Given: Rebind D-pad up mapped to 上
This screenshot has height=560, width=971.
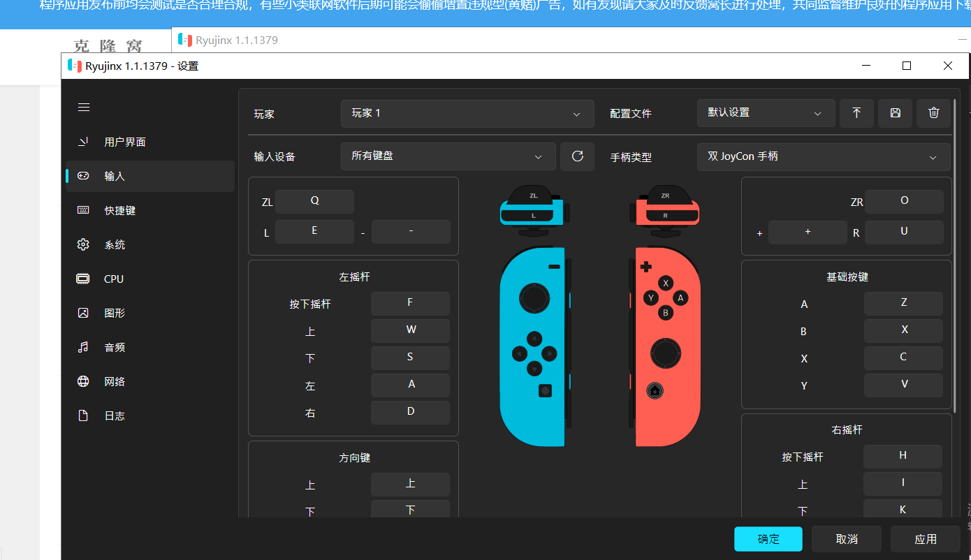Looking at the screenshot, I should pyautogui.click(x=410, y=484).
